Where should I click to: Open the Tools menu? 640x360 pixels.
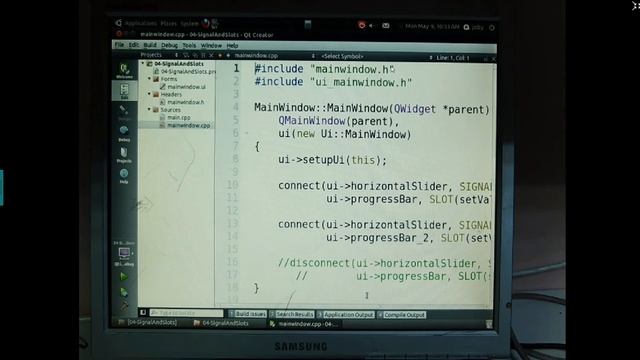point(189,45)
